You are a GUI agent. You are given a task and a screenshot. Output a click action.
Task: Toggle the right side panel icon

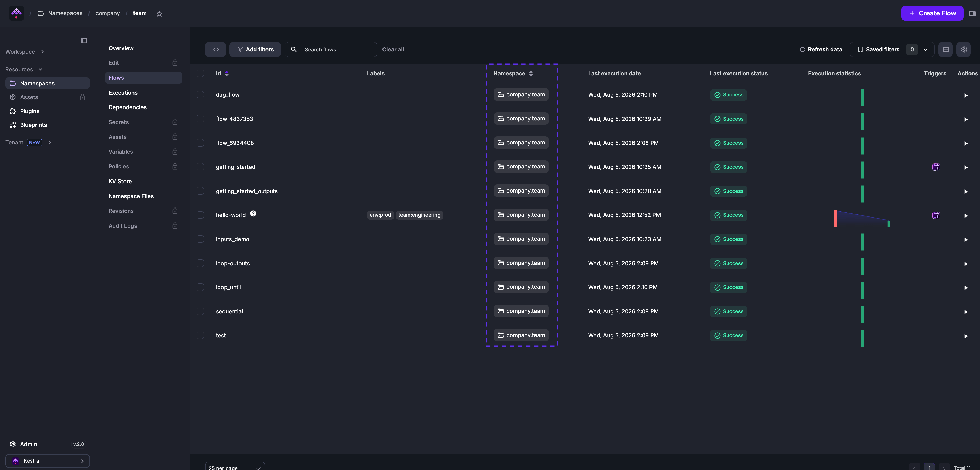tap(972, 14)
